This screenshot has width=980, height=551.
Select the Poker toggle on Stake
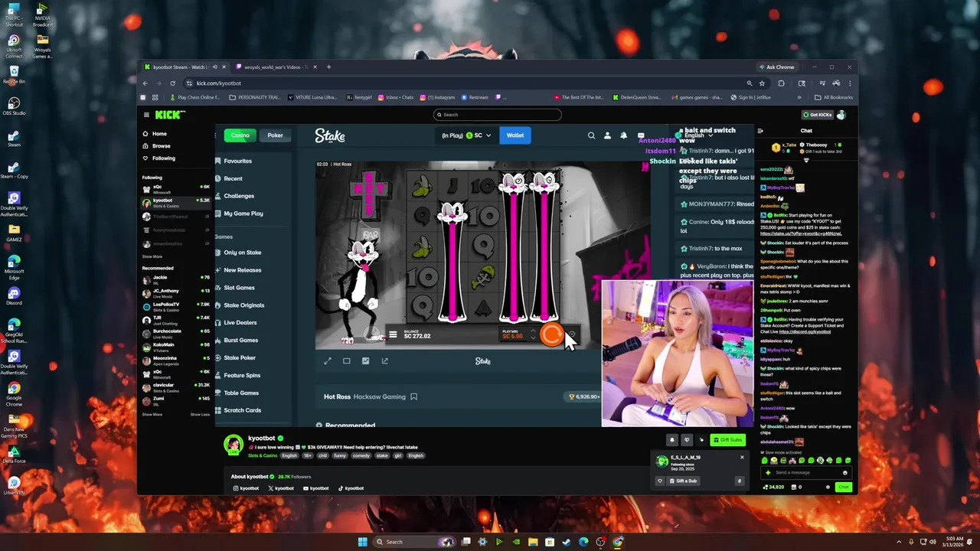tap(275, 135)
